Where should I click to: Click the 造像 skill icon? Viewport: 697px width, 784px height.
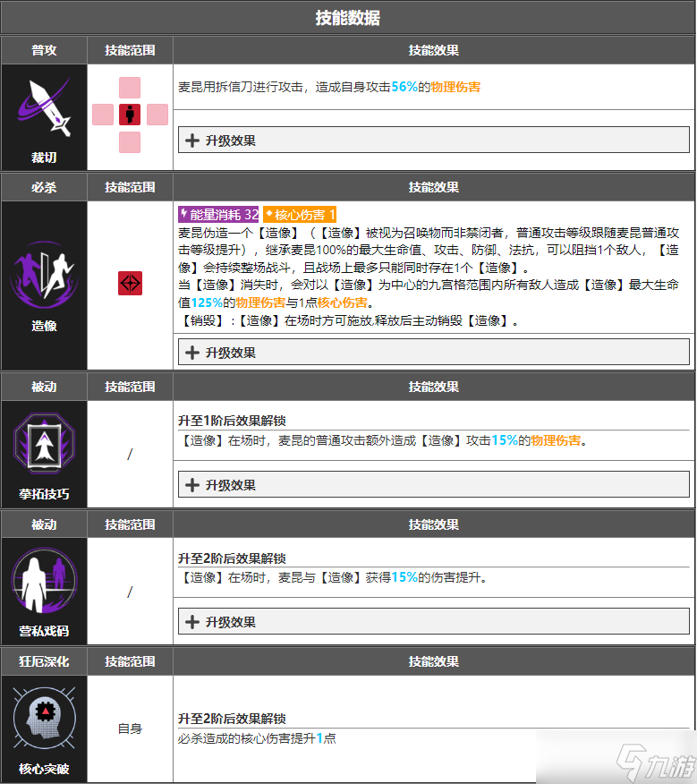(44, 269)
